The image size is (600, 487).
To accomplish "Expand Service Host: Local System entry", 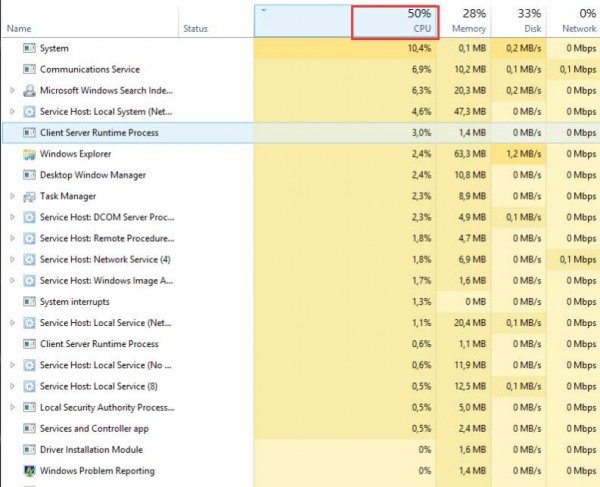I will tap(12, 111).
